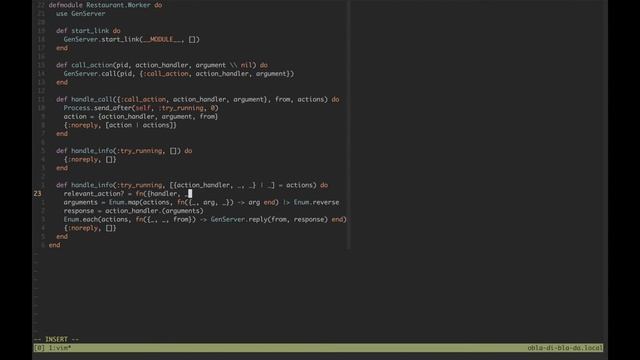This screenshot has width=640, height=360.
Task: Click the block cursor after '{handler, _'
Action: pos(190,193)
